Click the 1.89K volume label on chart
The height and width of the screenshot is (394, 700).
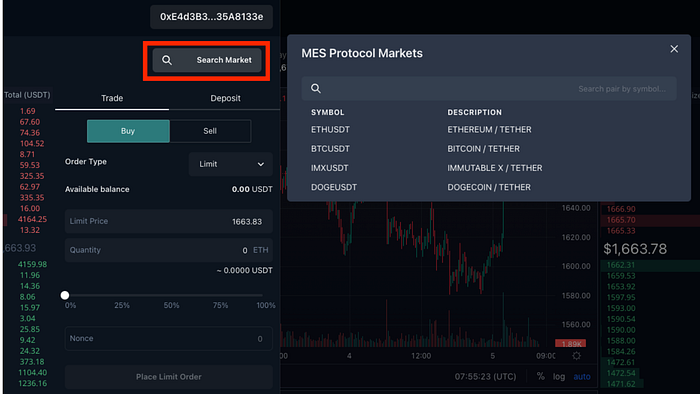[571, 344]
